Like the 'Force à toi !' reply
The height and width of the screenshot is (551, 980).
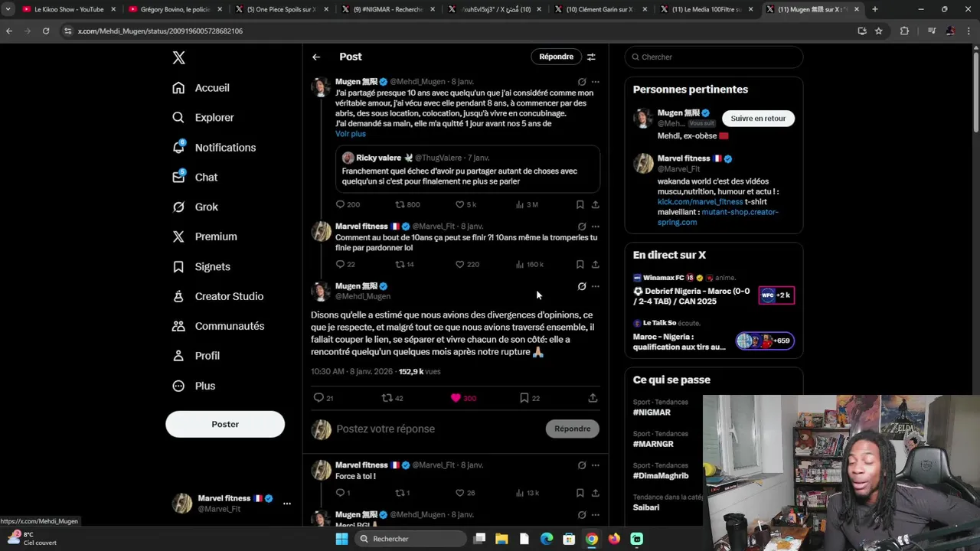tap(465, 493)
